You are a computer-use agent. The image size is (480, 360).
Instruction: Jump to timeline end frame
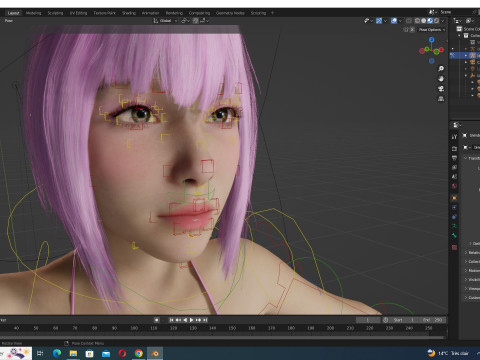click(x=205, y=320)
